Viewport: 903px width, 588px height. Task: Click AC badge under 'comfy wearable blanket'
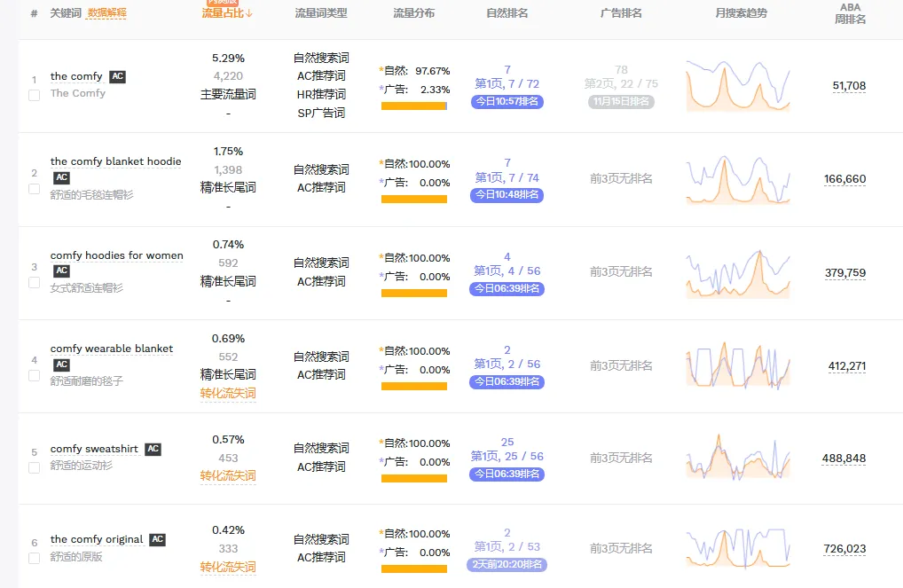point(61,365)
